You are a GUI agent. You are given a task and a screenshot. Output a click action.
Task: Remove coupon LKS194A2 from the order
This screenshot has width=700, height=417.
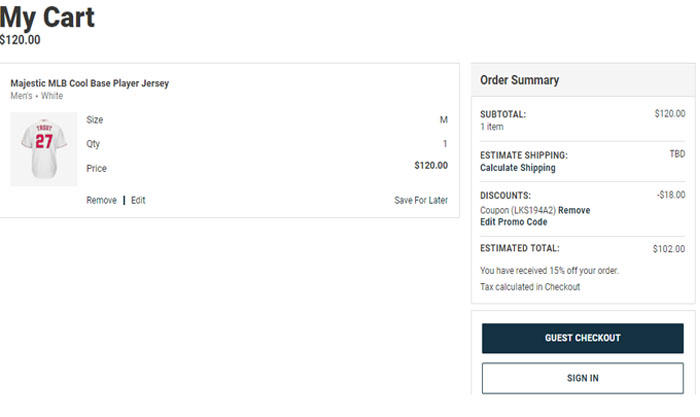pos(574,210)
